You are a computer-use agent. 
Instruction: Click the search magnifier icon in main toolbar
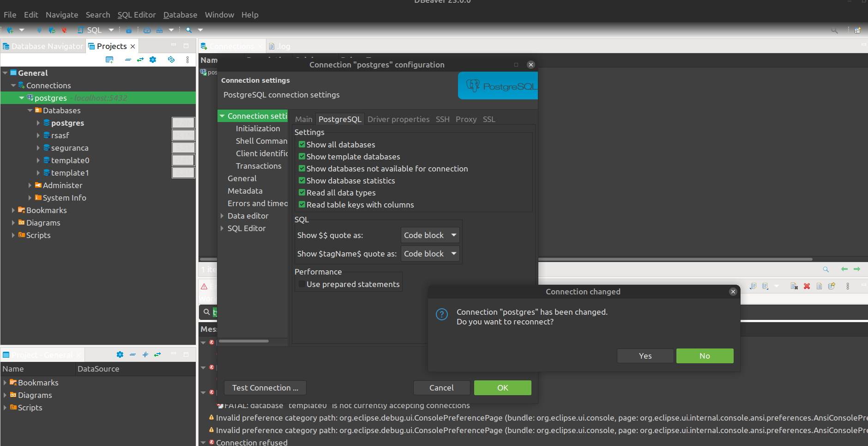click(188, 30)
